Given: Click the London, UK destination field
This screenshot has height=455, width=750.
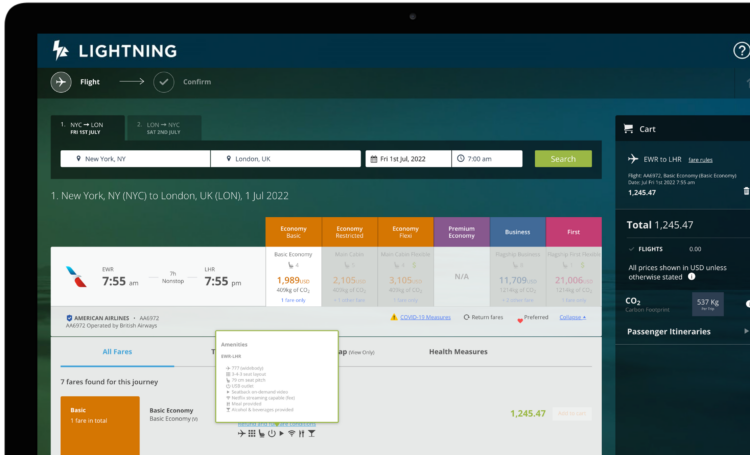Looking at the screenshot, I should (286, 159).
